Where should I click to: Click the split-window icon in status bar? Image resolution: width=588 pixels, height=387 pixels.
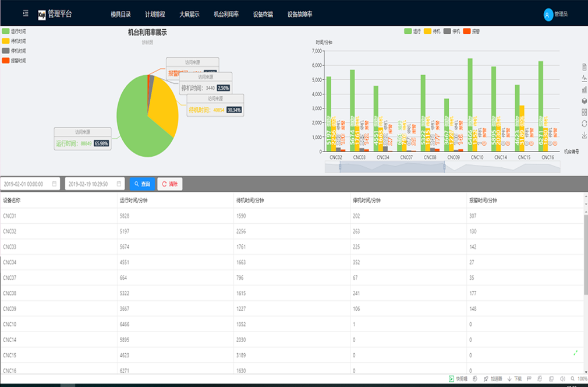point(551,379)
